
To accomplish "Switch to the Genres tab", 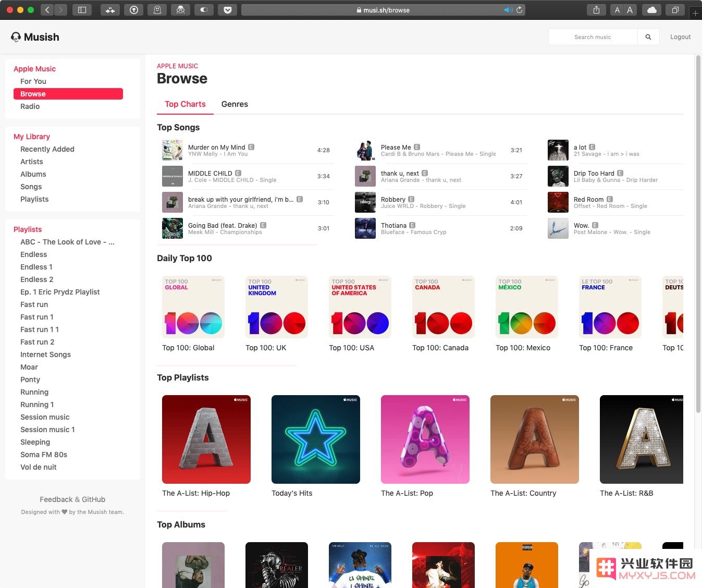I will click(235, 104).
